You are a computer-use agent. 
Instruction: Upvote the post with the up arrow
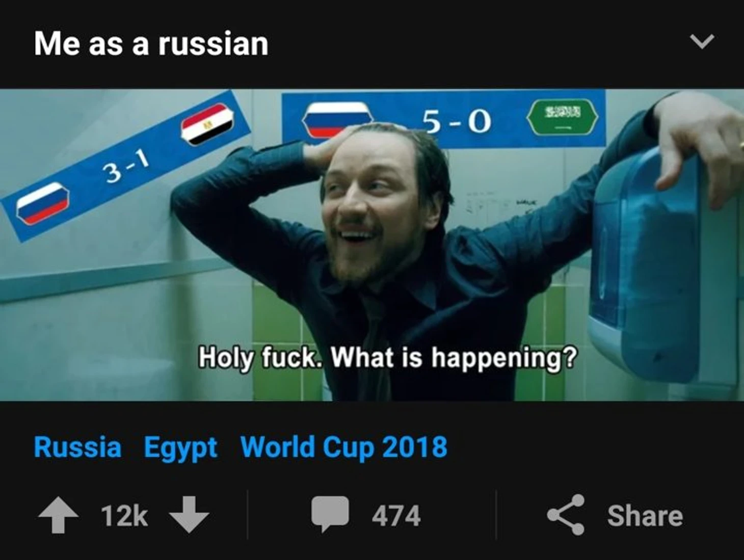point(59,515)
